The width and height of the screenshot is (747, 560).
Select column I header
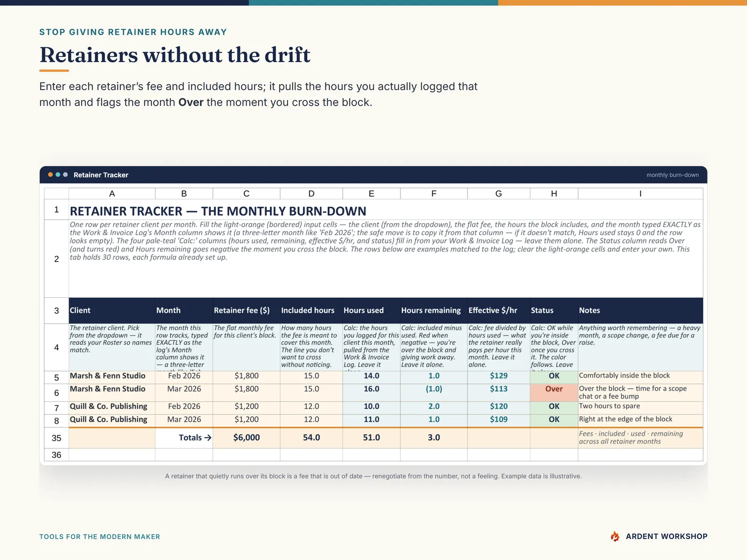(641, 194)
